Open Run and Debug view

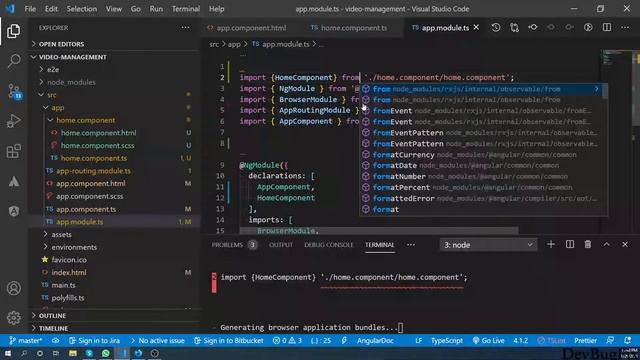coord(13,121)
